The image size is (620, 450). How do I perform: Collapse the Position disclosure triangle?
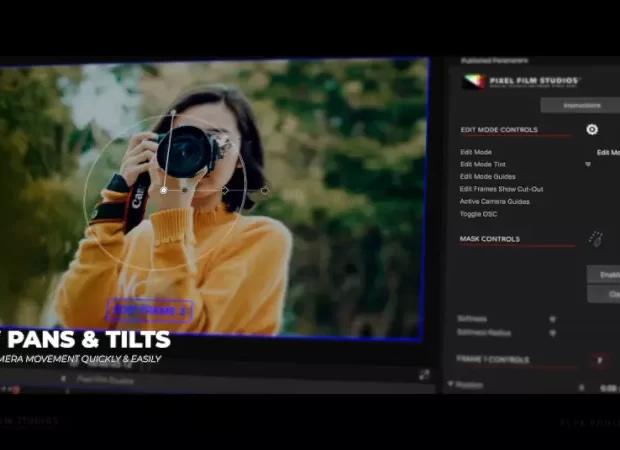pos(450,384)
